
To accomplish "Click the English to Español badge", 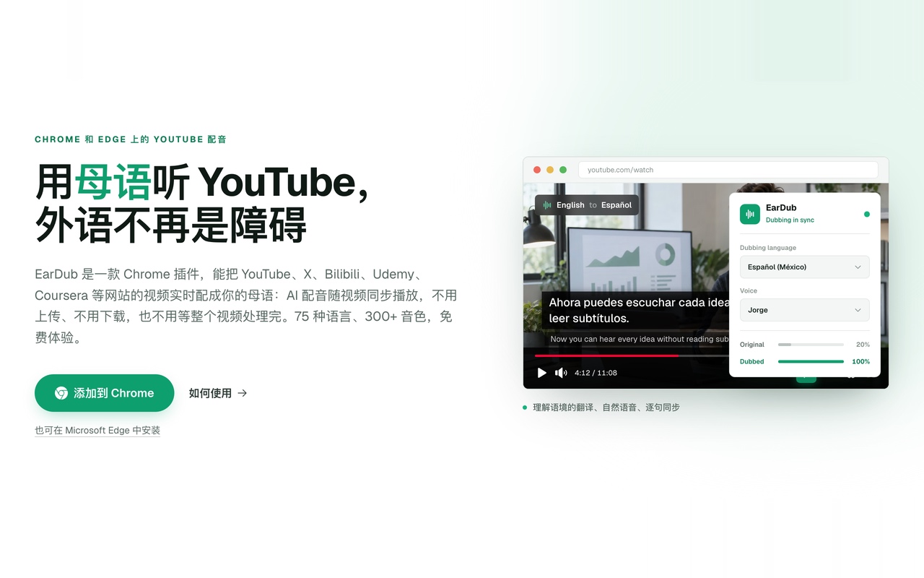I will click(x=587, y=205).
